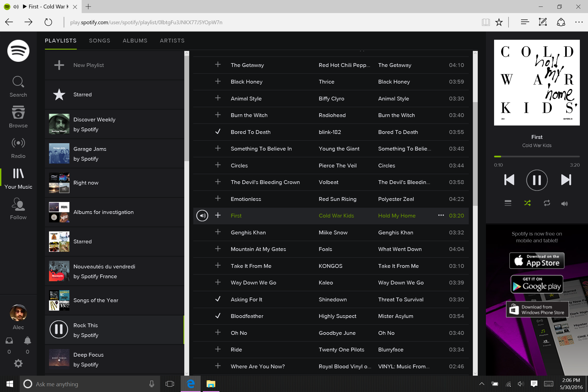
Task: Open the Edge Hub
Action: coord(525,22)
